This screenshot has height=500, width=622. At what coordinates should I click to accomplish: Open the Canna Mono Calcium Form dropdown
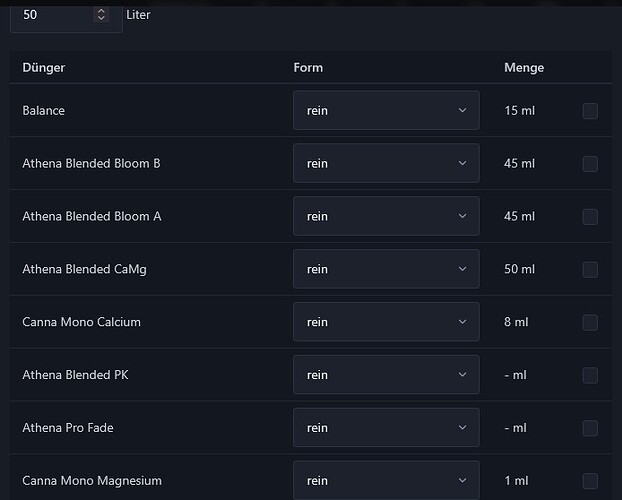pos(385,322)
